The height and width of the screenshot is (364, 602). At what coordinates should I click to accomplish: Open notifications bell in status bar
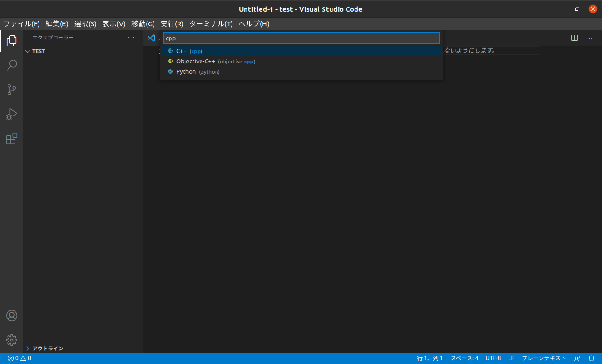591,358
